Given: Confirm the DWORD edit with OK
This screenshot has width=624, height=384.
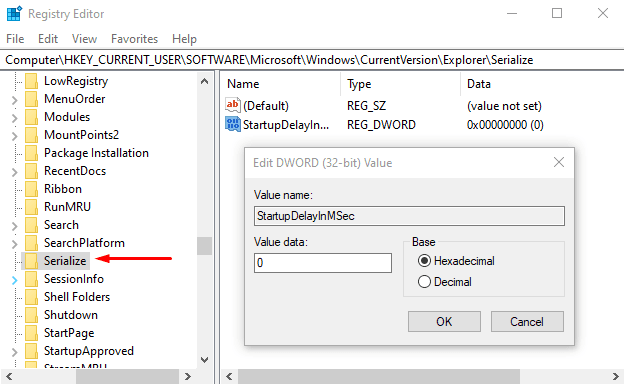Looking at the screenshot, I should coord(444,322).
